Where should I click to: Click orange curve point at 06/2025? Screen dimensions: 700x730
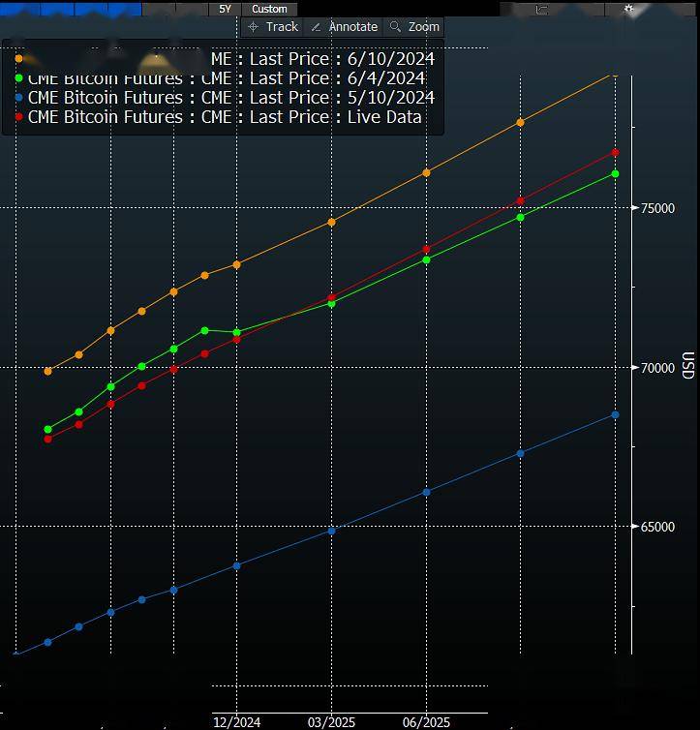(426, 172)
